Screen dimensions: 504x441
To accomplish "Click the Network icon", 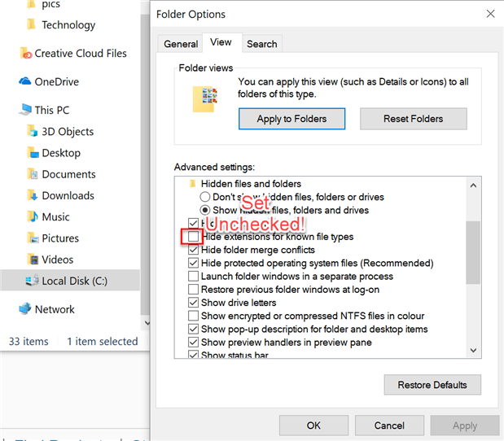I will click(24, 309).
